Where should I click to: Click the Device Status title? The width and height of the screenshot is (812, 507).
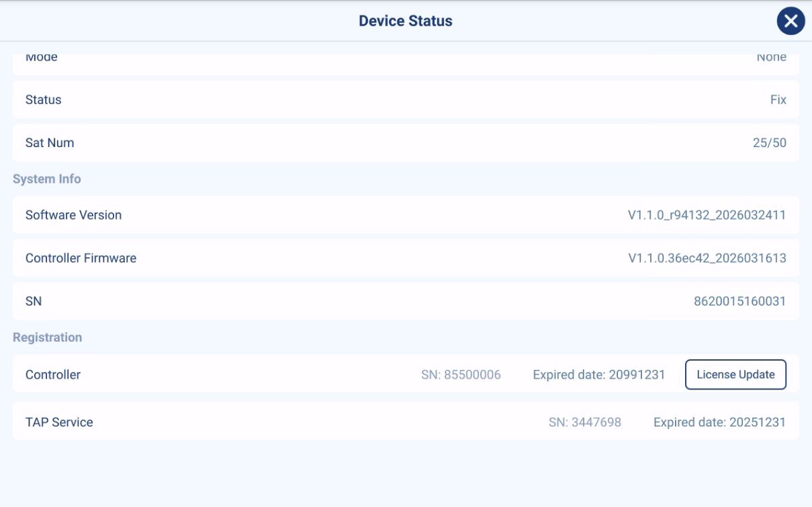406,21
